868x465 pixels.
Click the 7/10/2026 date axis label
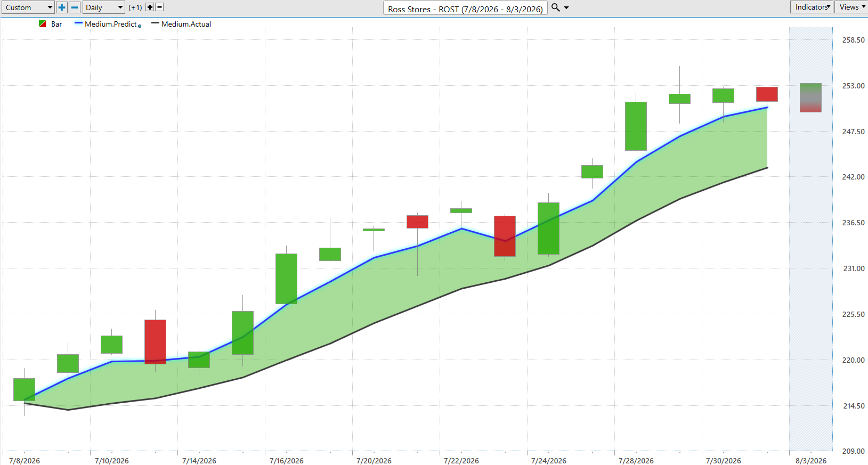112,461
